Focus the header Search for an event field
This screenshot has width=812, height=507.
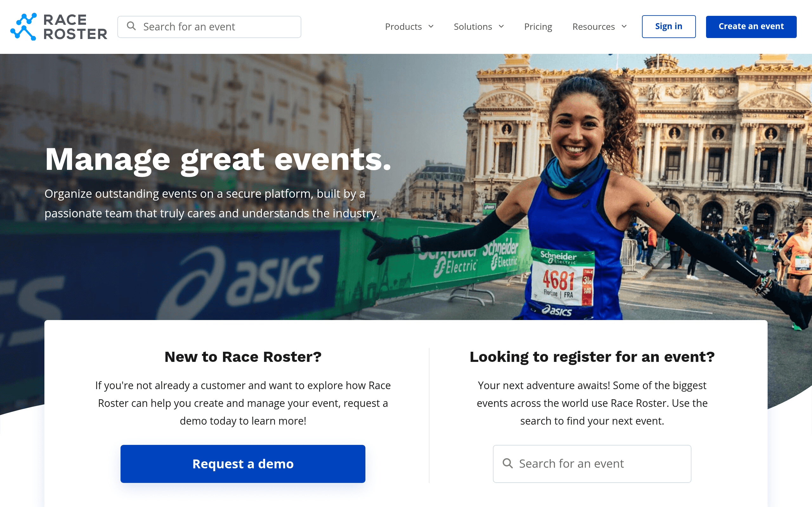[209, 27]
